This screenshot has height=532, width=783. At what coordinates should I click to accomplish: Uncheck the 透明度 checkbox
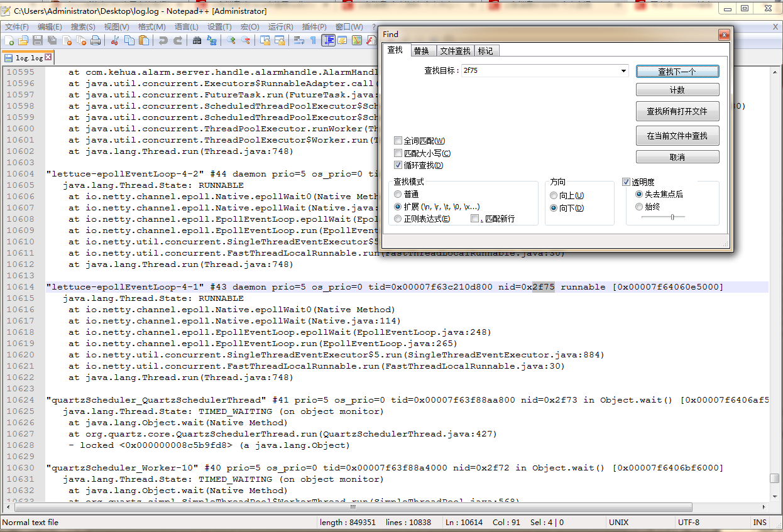coord(626,182)
